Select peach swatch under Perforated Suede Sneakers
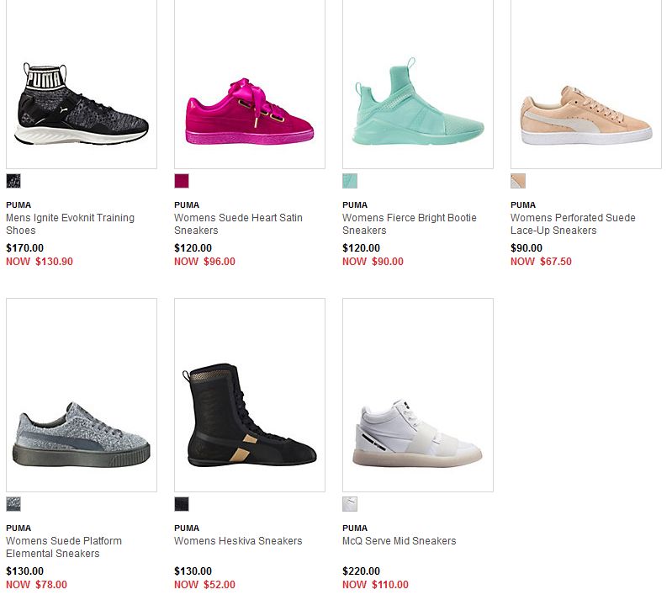 click(x=518, y=181)
